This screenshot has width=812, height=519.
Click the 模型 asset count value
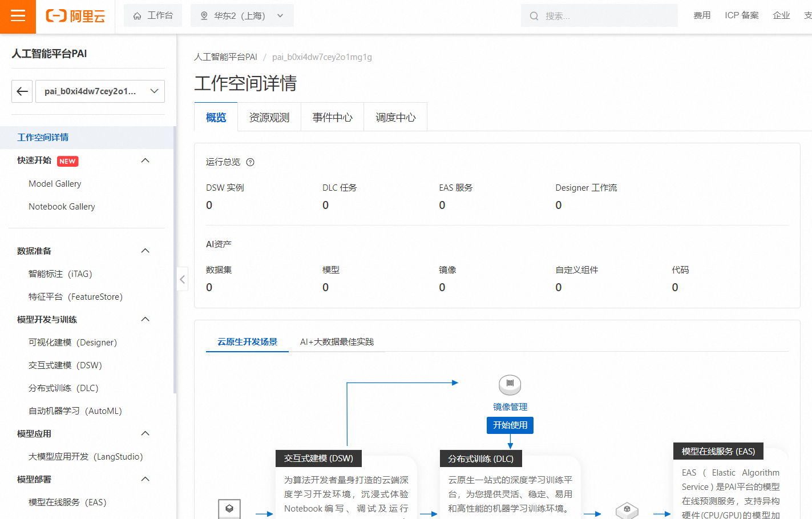[326, 288]
